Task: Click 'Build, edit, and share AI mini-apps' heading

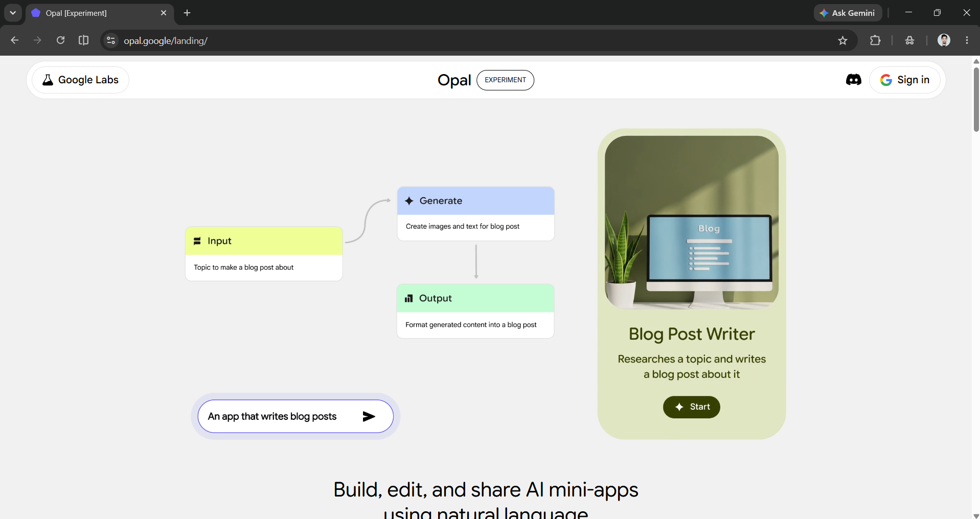Action: click(486, 489)
